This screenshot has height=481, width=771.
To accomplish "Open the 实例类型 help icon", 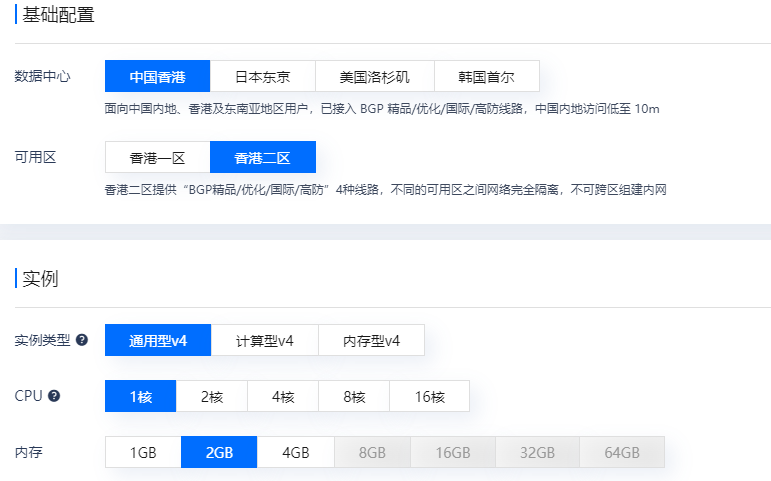I will click(82, 340).
